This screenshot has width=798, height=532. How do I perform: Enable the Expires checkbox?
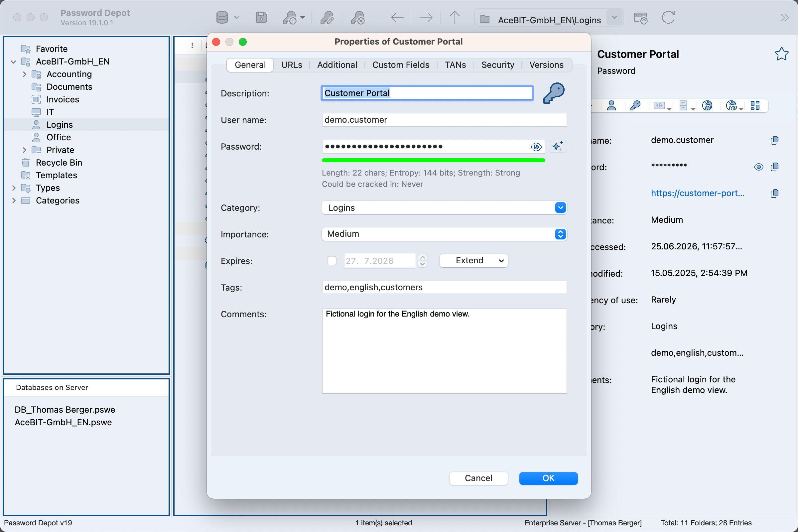(x=332, y=261)
